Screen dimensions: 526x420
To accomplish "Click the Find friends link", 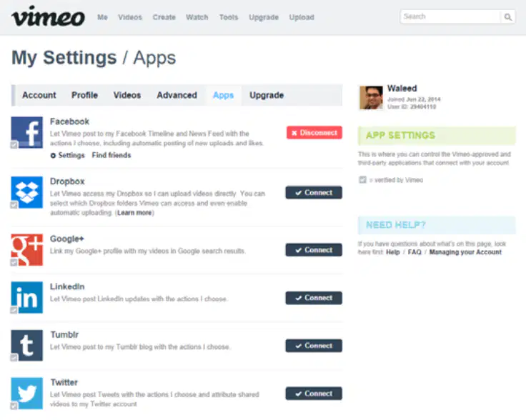I will click(111, 155).
